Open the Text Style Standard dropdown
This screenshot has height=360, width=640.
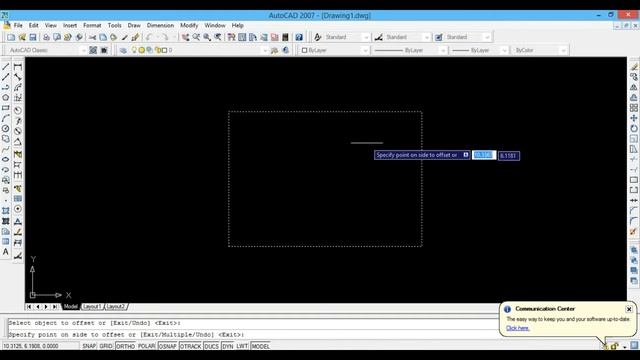pos(366,37)
